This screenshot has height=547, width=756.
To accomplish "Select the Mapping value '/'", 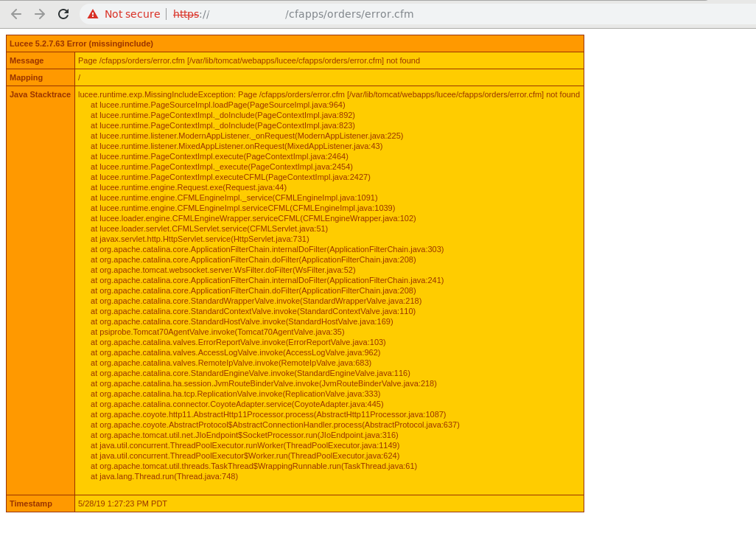I will tap(79, 77).
